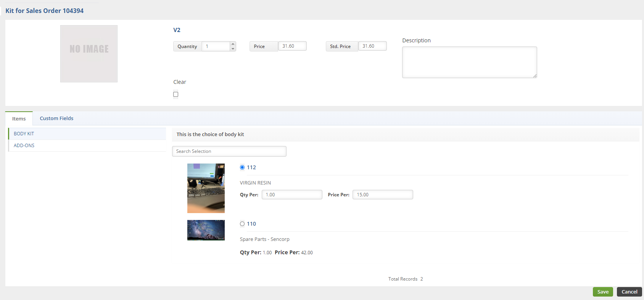Select the radio button for item 110
Viewport: 644px width, 300px height.
pos(242,224)
